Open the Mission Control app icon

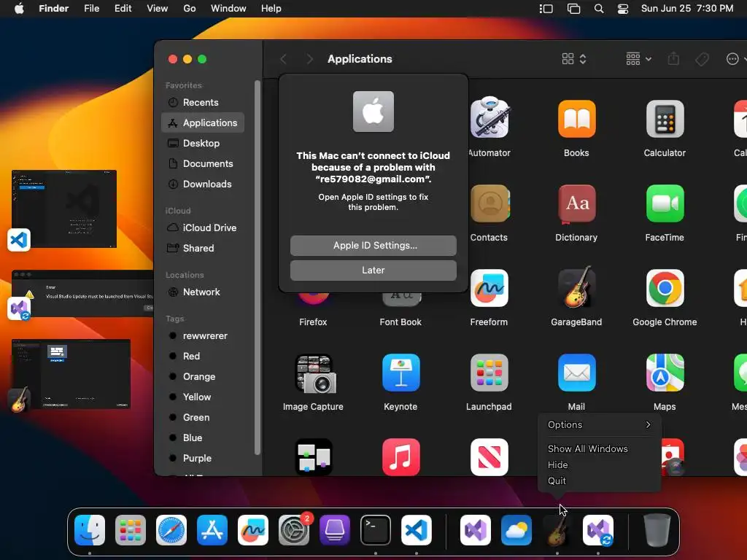tap(314, 457)
